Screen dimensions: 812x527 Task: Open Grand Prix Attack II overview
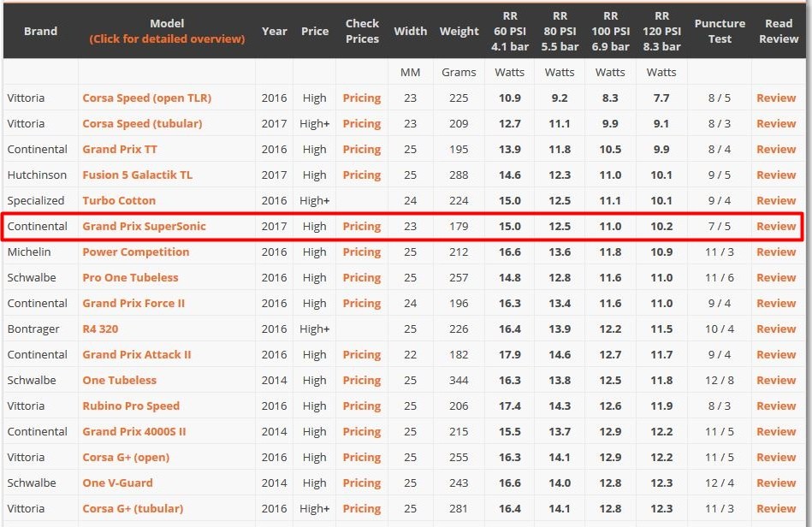(137, 354)
